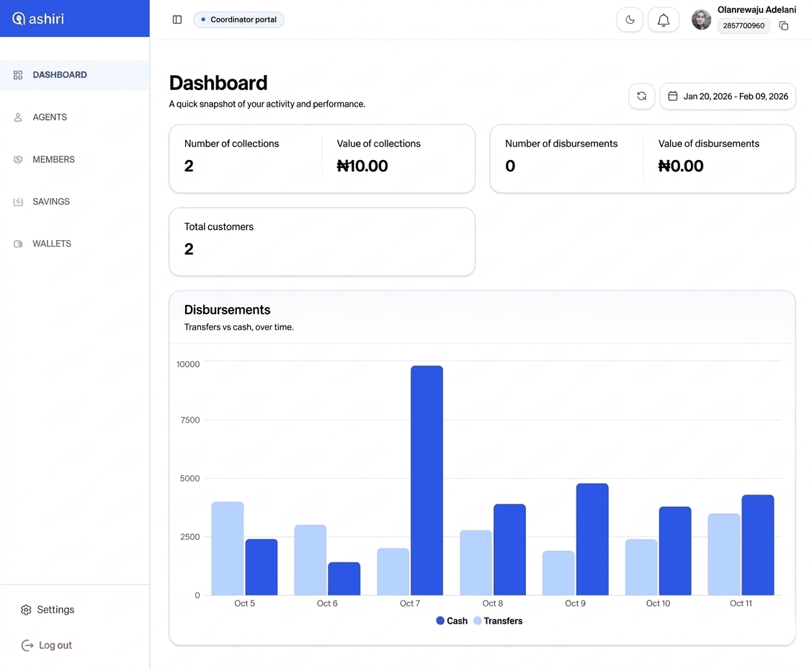The image size is (812, 669).
Task: Click the Total customers card
Action: pos(321,242)
